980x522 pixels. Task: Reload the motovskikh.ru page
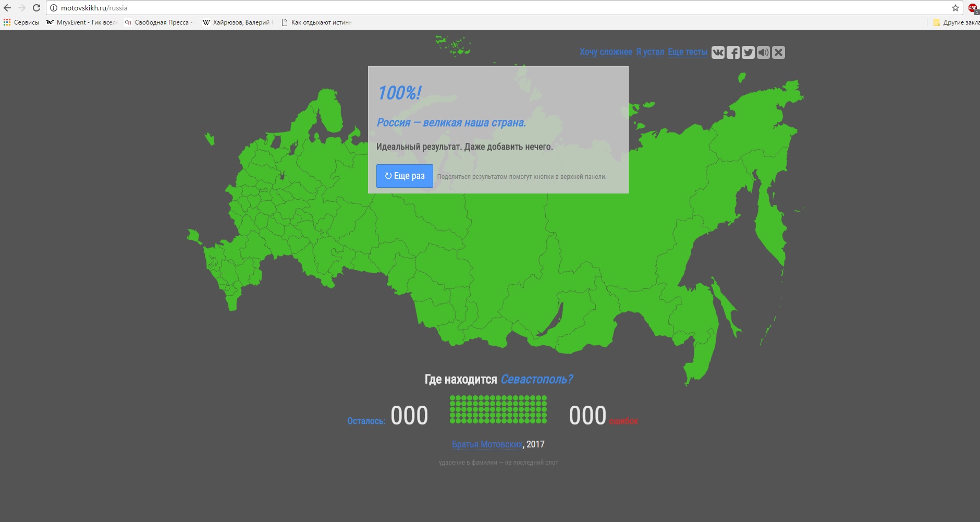coord(36,8)
